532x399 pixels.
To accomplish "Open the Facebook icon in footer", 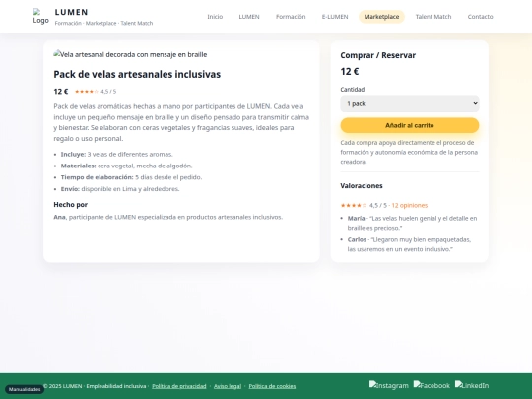I will [x=432, y=385].
